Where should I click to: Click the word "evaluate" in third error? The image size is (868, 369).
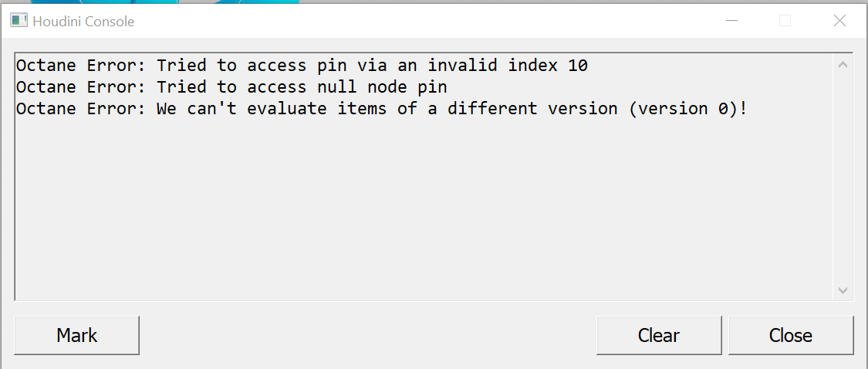(287, 109)
